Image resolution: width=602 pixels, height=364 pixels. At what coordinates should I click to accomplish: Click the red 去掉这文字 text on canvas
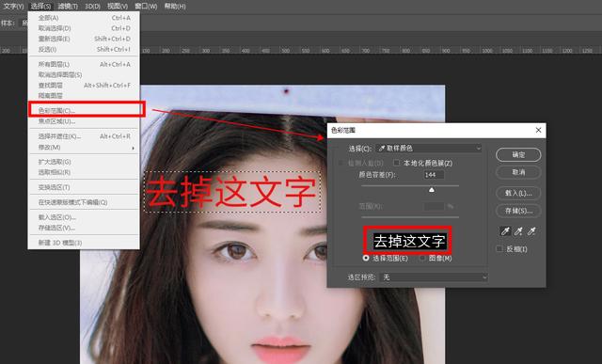[x=231, y=192]
